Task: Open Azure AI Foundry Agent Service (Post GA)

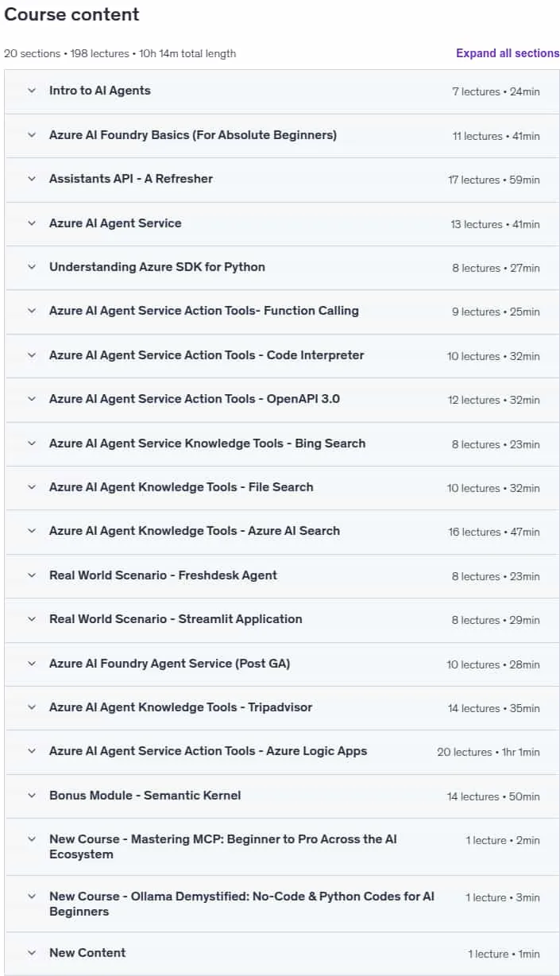Action: point(282,664)
